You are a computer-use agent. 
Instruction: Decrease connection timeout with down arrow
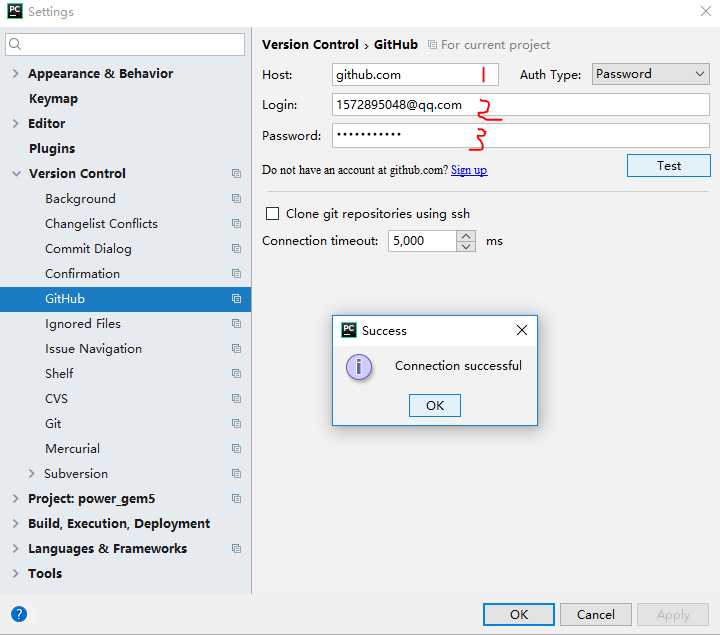point(466,247)
